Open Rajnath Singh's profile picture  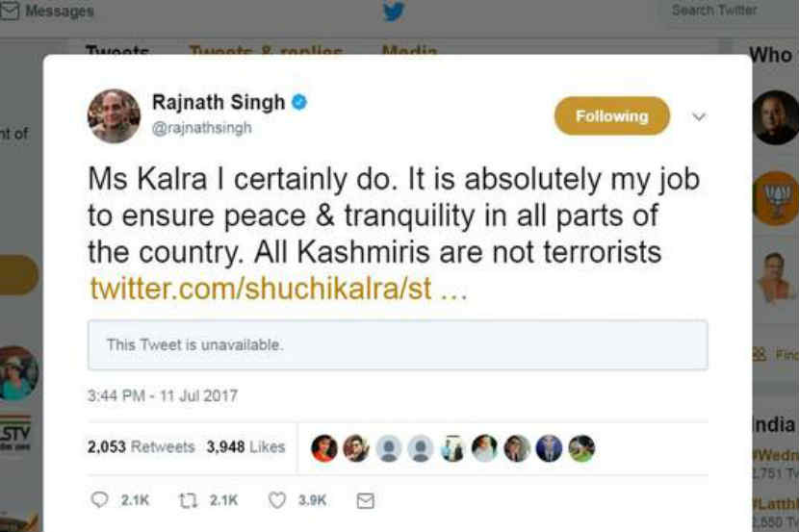[114, 116]
